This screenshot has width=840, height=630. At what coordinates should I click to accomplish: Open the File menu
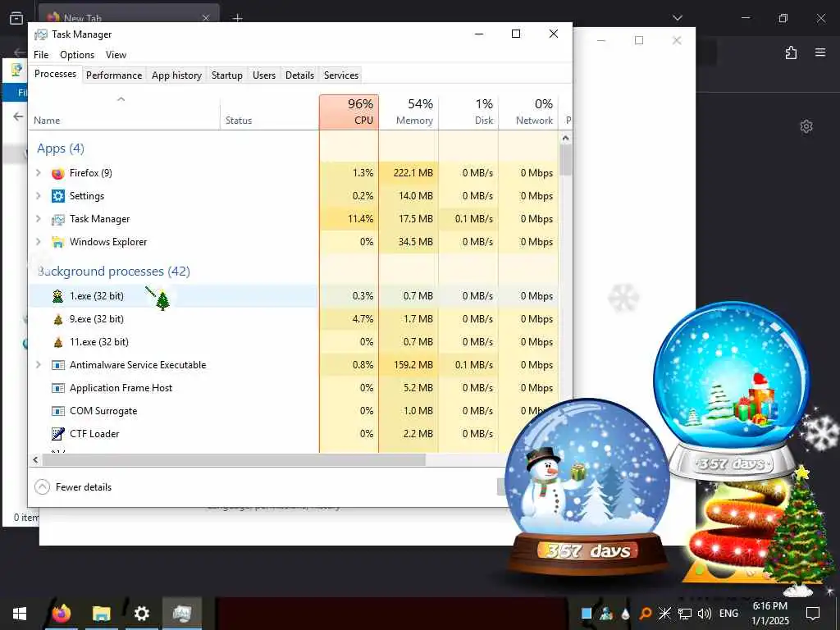pyautogui.click(x=41, y=55)
